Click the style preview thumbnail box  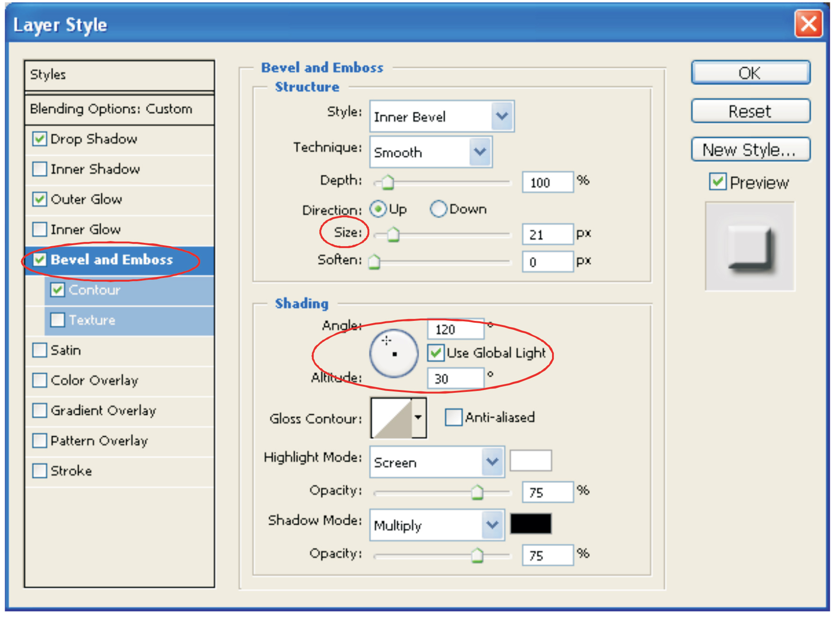(x=749, y=246)
